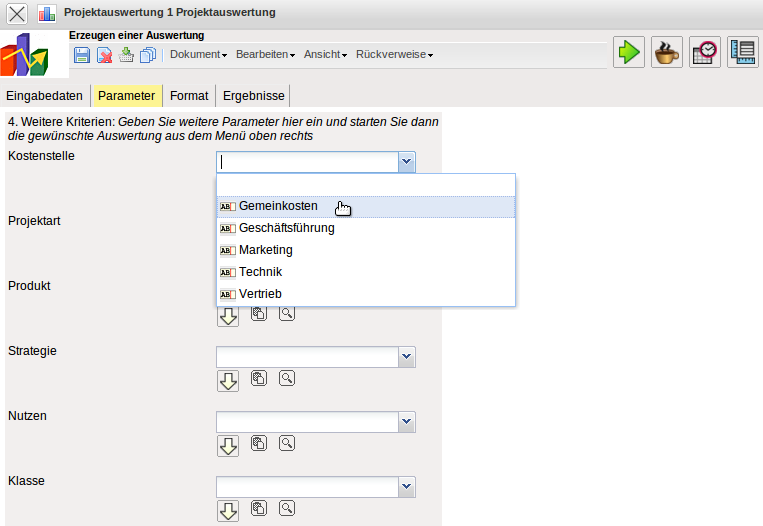Click into the Kostenstelle text field
This screenshot has width=763, height=526.
coord(307,162)
